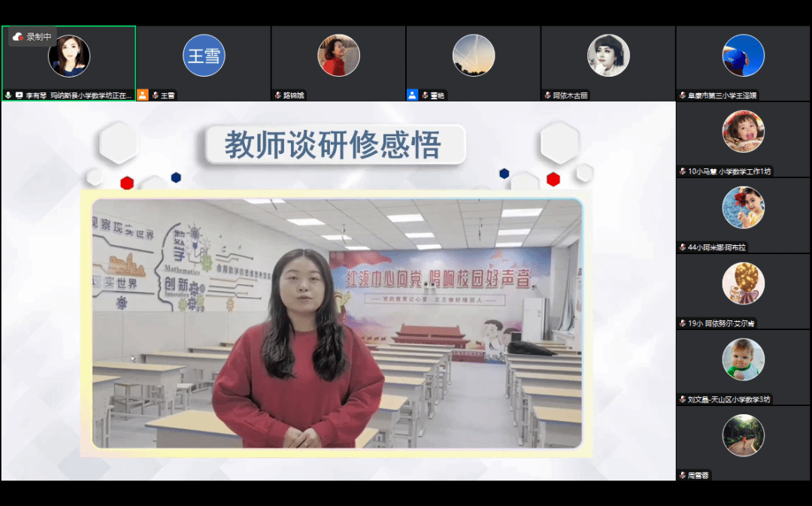The width and height of the screenshot is (812, 506).
Task: Click muted mic icon for 阜康市第三小学王滢媛
Action: coord(682,95)
